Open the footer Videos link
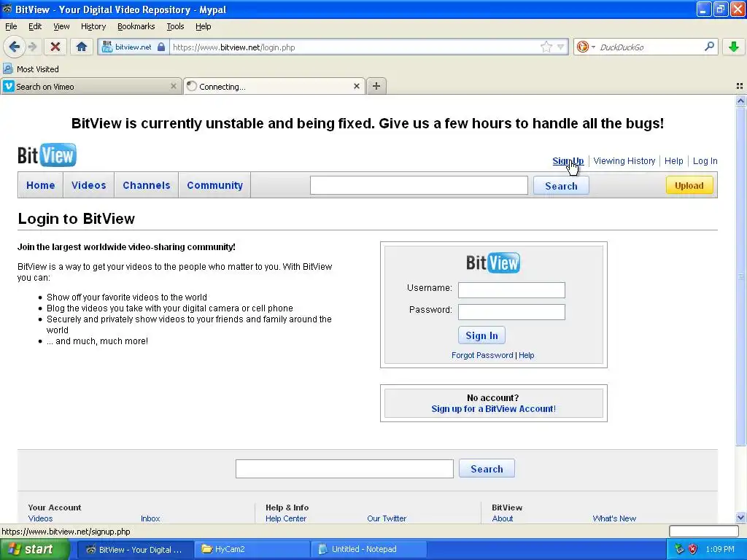Screen dimensions: 747x560 pyautogui.click(x=40, y=518)
